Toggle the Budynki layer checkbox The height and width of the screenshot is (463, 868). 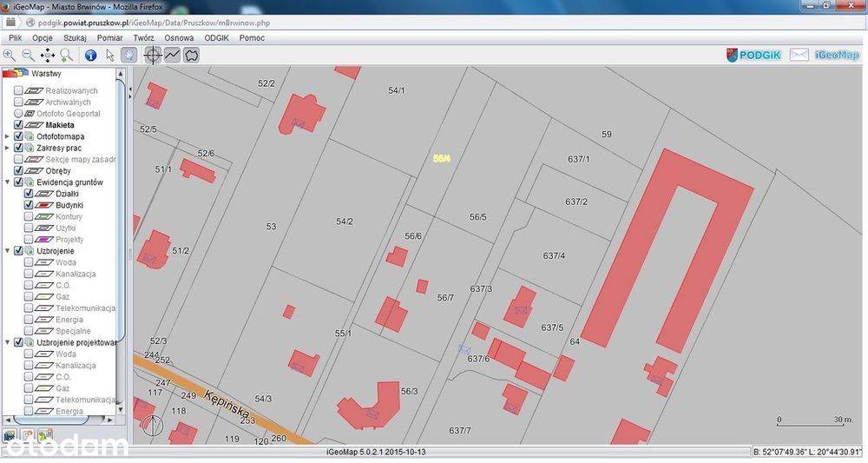pyautogui.click(x=29, y=205)
